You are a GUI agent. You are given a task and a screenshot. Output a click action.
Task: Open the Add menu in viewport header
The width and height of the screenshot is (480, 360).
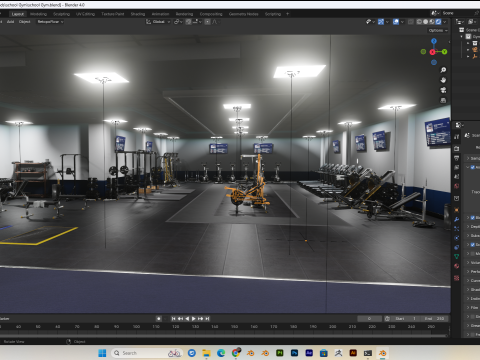10,22
